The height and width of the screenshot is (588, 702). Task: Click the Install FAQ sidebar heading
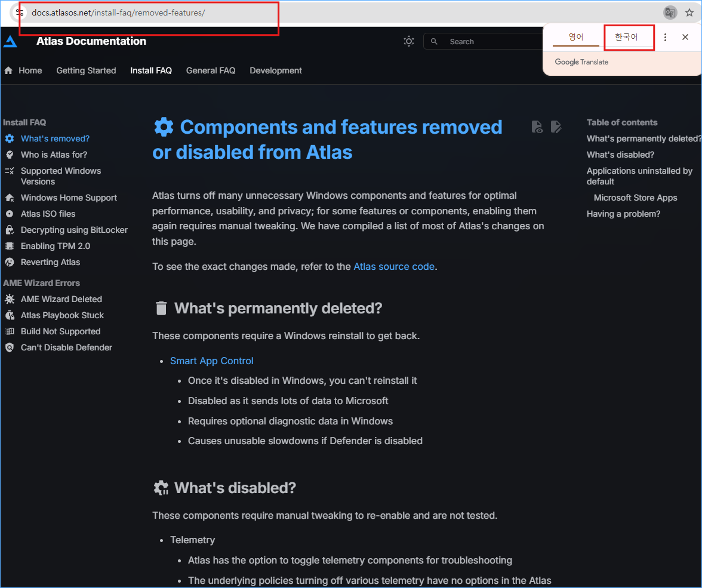pos(24,123)
